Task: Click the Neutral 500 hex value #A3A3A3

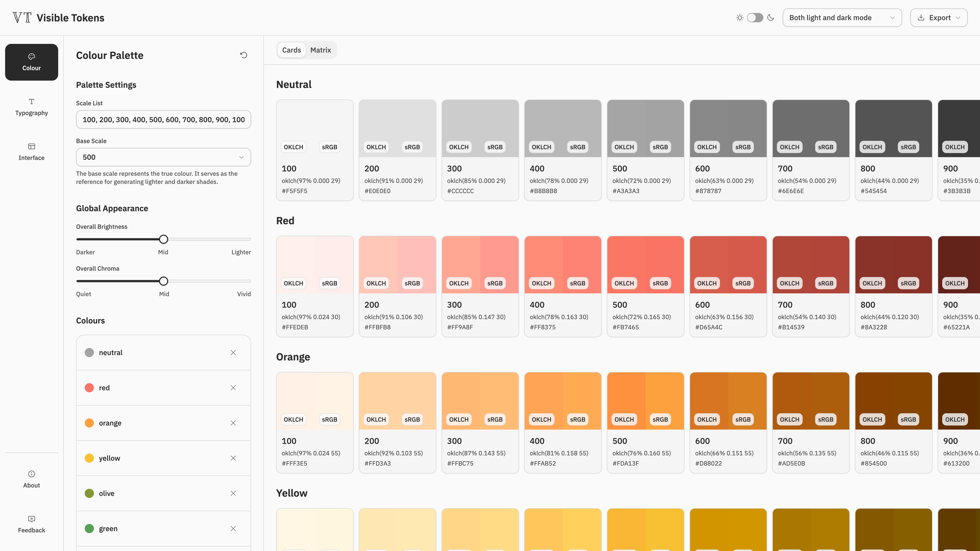Action: click(x=626, y=191)
